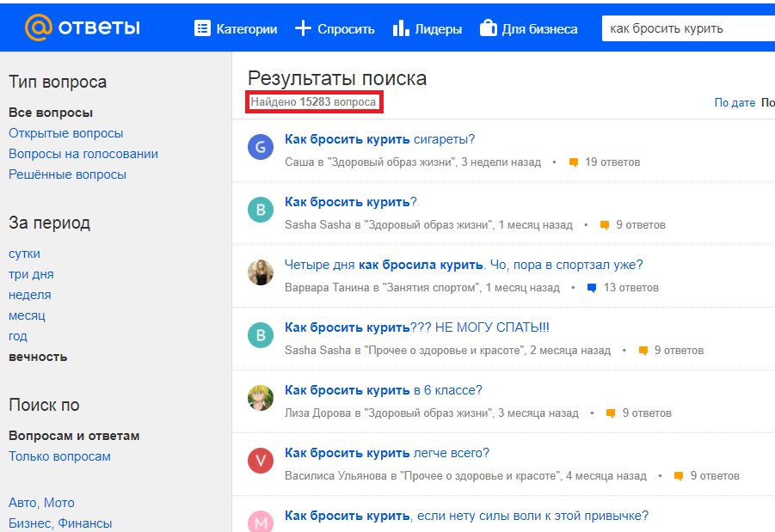Click the search field with 'как бросить курить'
Viewport: 775px width, 532px height.
[688, 28]
